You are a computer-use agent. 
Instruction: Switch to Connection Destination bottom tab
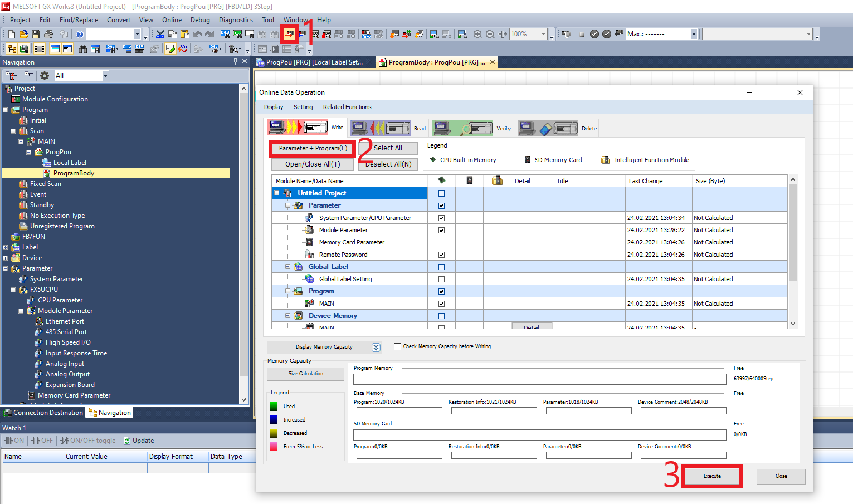(43, 413)
